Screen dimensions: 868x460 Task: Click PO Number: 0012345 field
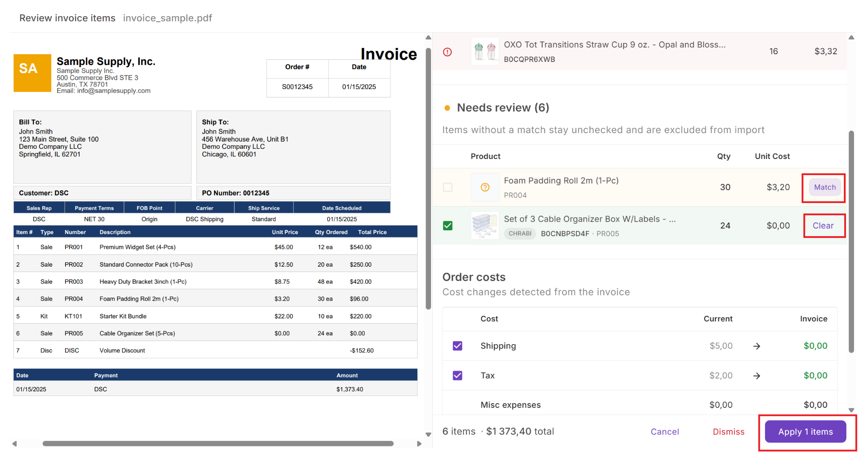293,193
